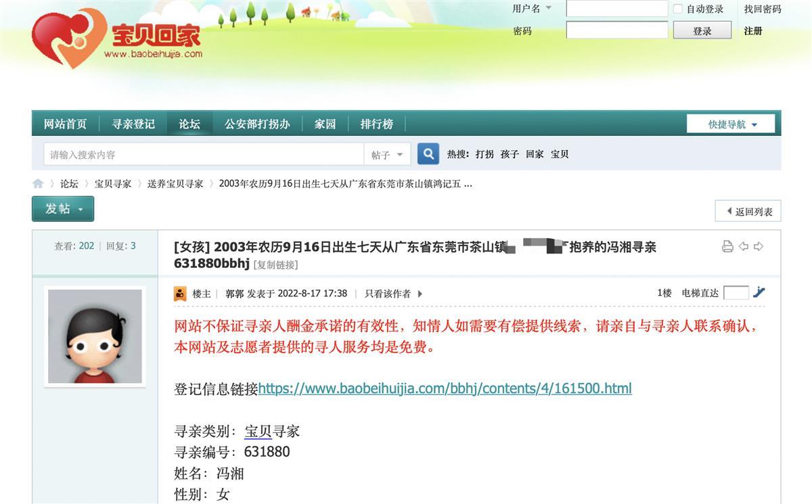This screenshot has width=812, height=504.
Task: Click the printer icon to print the thread
Action: tap(727, 246)
